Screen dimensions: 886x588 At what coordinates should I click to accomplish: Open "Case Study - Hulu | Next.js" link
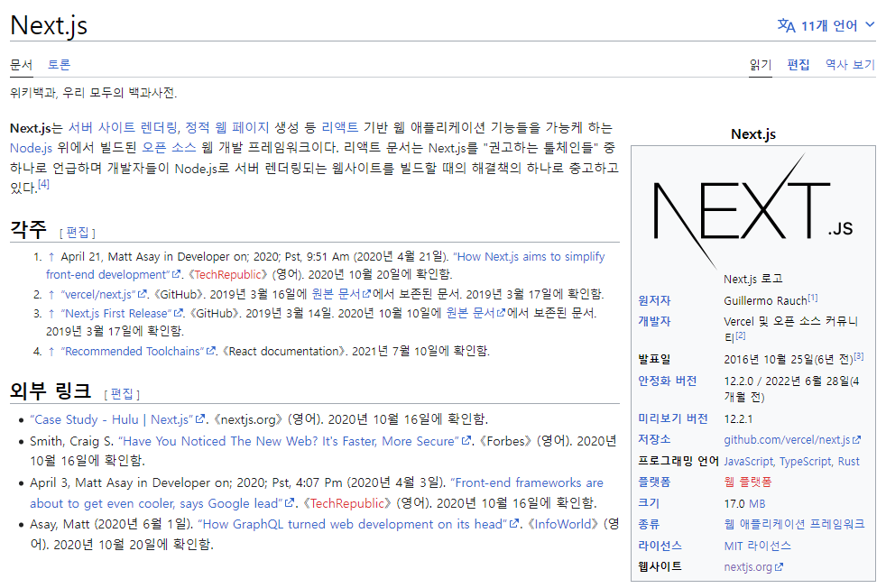pyautogui.click(x=117, y=419)
